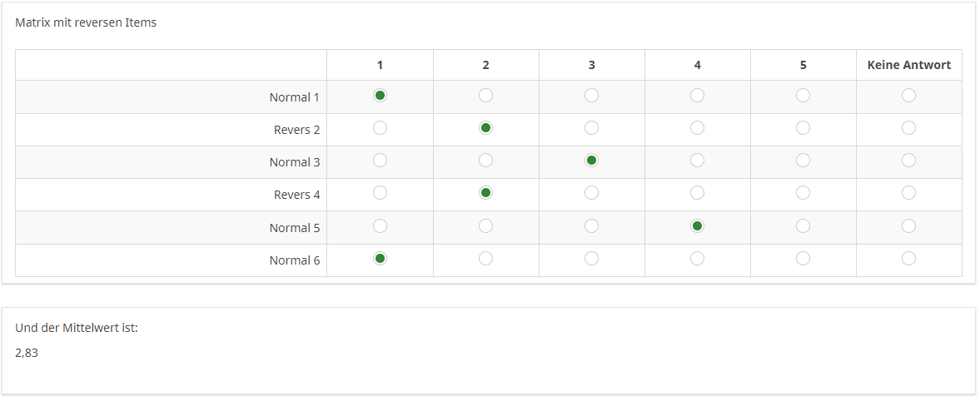Select option 3 for Revers 4
Viewport: 980px width, 401px height.
click(x=591, y=193)
